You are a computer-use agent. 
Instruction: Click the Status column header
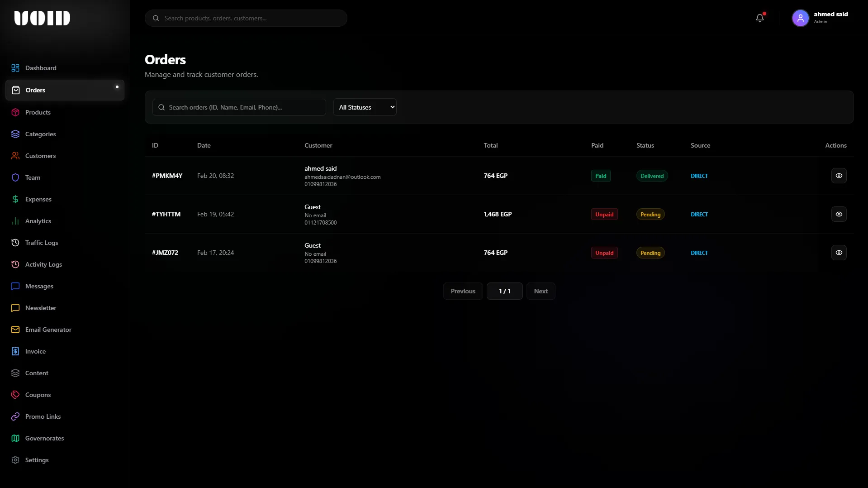(645, 145)
